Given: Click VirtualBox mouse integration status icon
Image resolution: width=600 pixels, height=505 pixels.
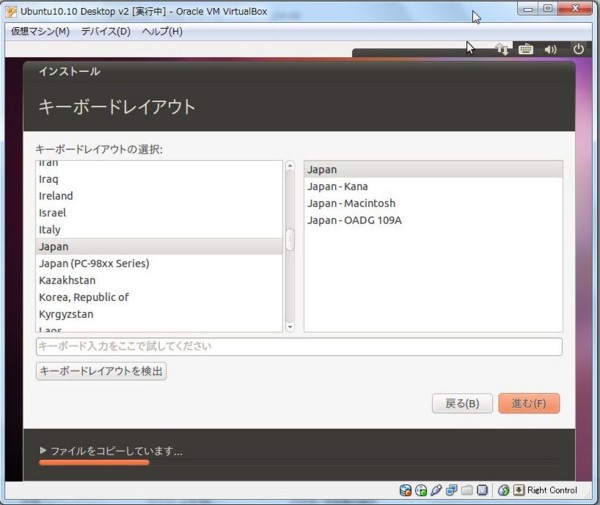Looking at the screenshot, I should pos(504,490).
